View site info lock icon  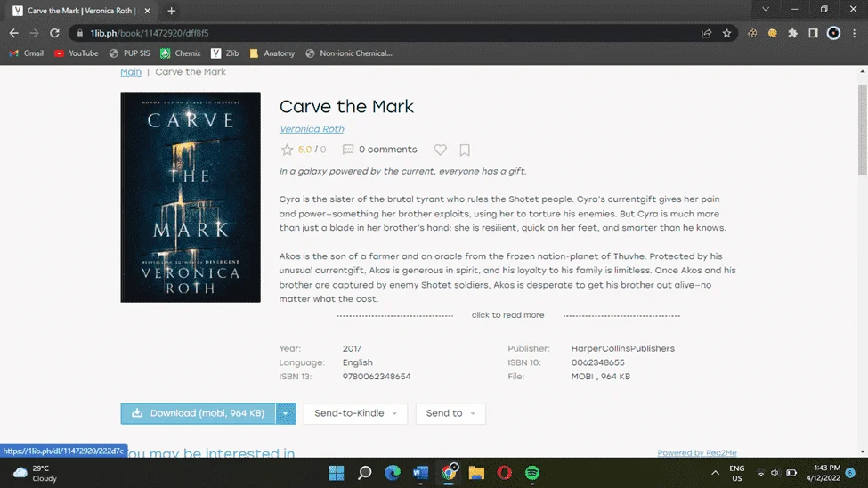[80, 33]
